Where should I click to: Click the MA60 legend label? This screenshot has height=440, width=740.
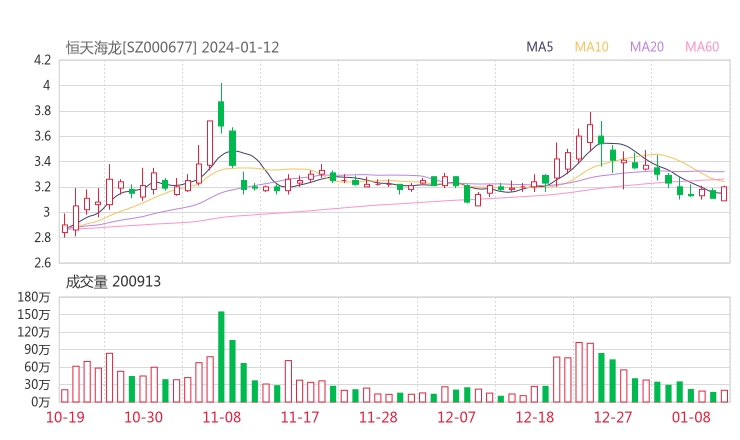point(702,47)
